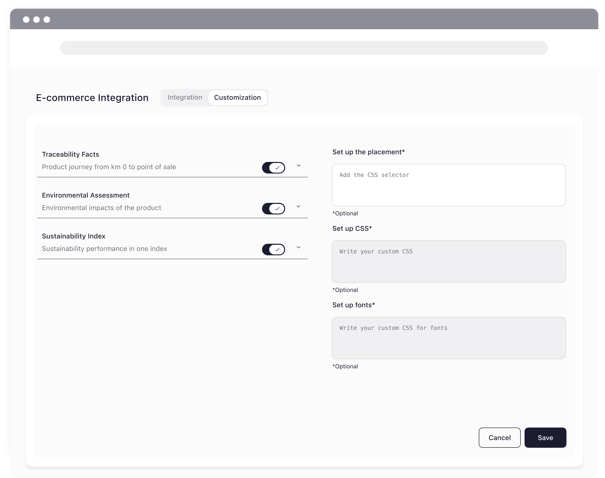This screenshot has width=605, height=478.
Task: Expand the Sustainability Index chevron
Action: 298,247
